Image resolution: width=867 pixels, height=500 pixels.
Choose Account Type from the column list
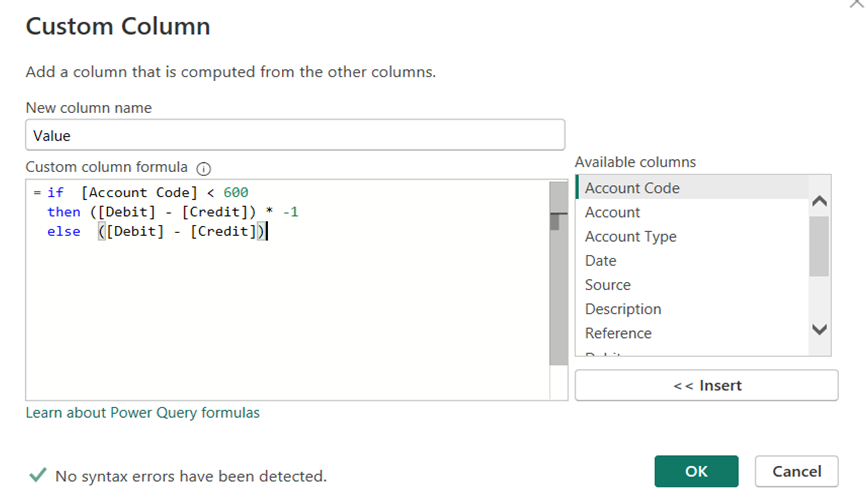pos(630,236)
